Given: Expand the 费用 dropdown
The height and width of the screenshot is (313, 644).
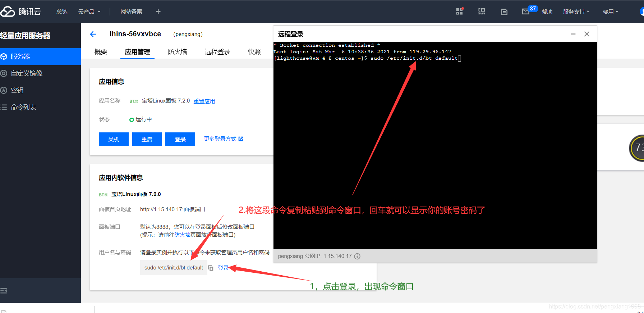Looking at the screenshot, I should (x=611, y=12).
